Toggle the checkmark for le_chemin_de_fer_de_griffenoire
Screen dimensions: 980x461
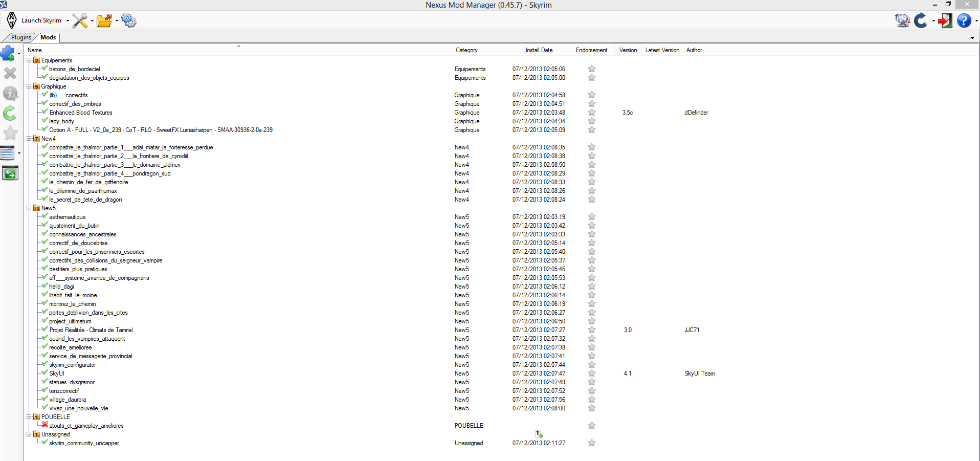point(45,181)
